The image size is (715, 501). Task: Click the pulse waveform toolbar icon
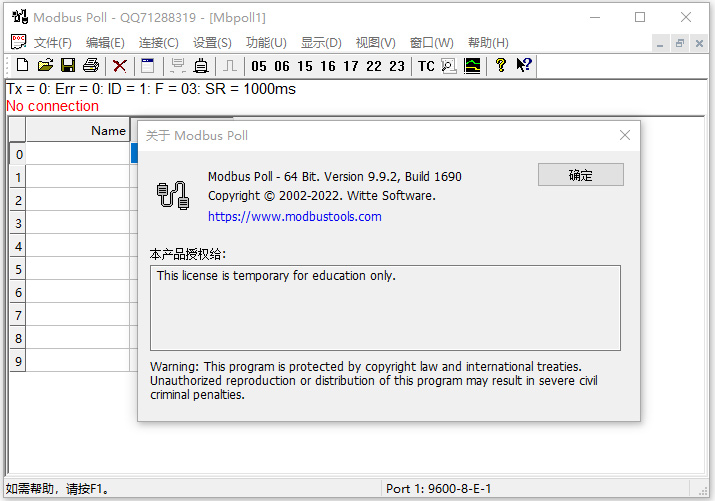230,66
